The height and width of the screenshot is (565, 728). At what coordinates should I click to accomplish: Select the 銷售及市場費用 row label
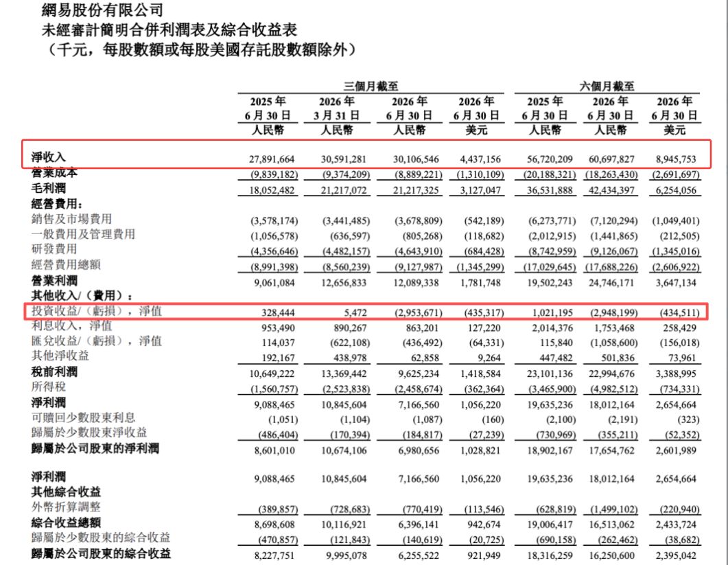click(x=71, y=219)
